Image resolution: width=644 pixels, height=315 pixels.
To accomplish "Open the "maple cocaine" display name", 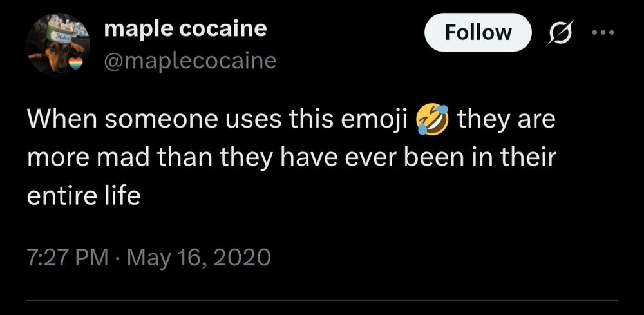I will [x=185, y=29].
